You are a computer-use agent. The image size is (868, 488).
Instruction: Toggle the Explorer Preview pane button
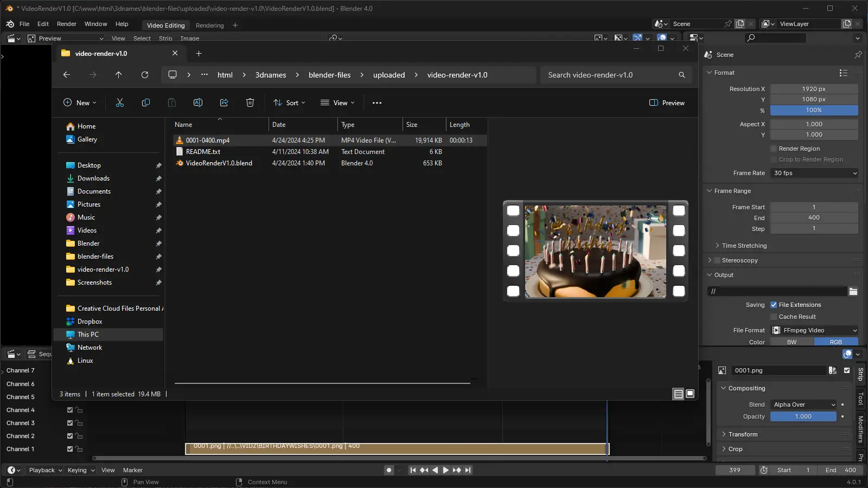click(x=667, y=103)
